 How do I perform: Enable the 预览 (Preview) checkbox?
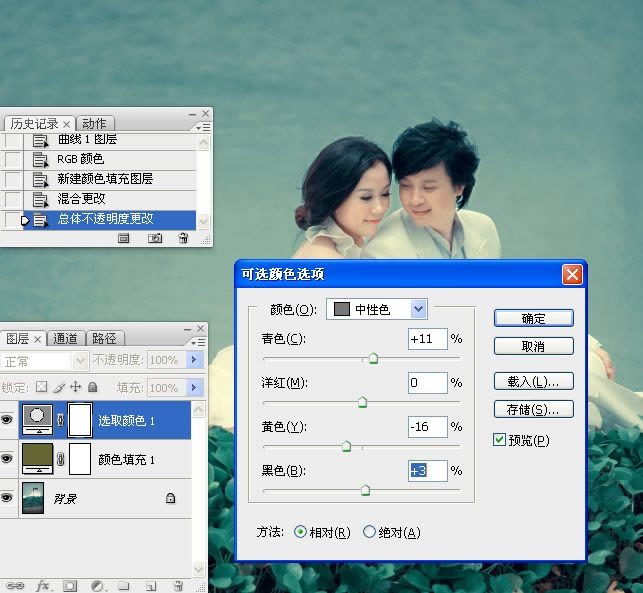coord(500,440)
